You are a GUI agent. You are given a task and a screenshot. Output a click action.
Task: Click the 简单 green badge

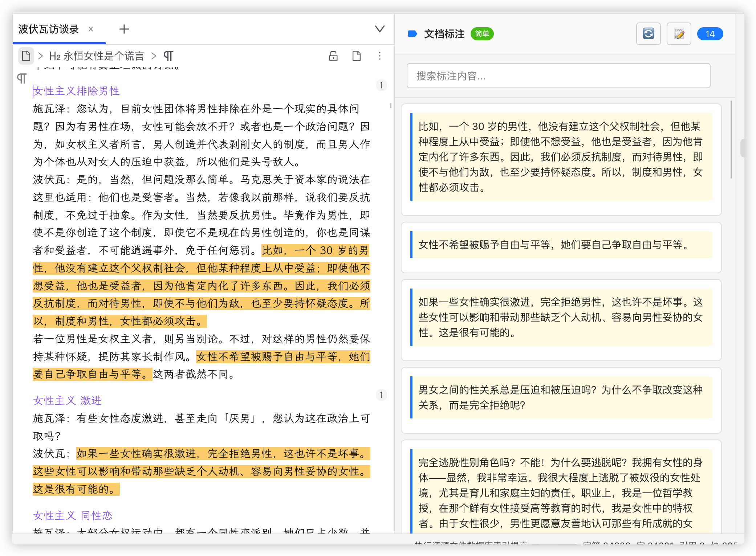click(482, 34)
